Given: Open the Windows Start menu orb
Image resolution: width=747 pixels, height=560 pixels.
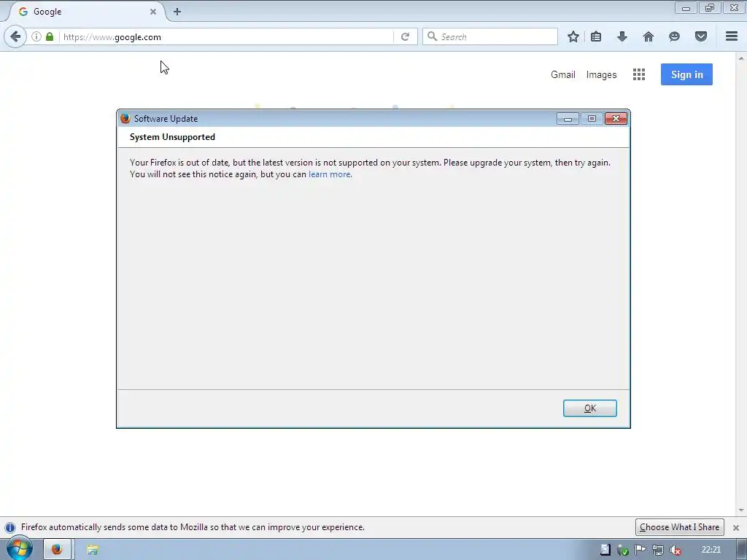Looking at the screenshot, I should pos(20,548).
